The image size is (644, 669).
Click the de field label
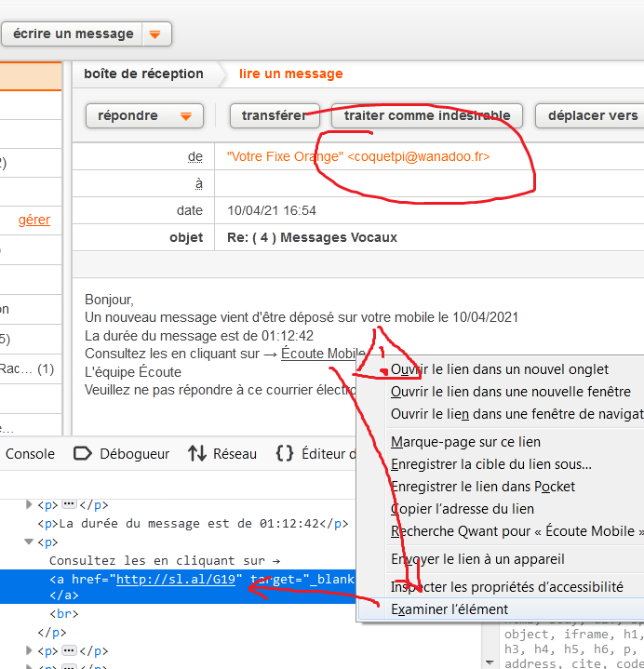click(195, 156)
